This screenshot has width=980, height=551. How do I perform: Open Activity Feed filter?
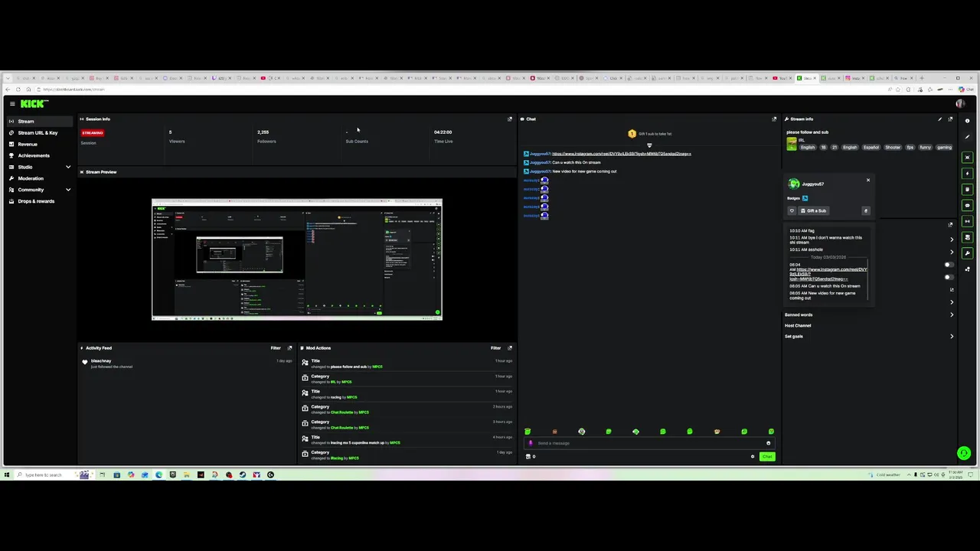276,348
